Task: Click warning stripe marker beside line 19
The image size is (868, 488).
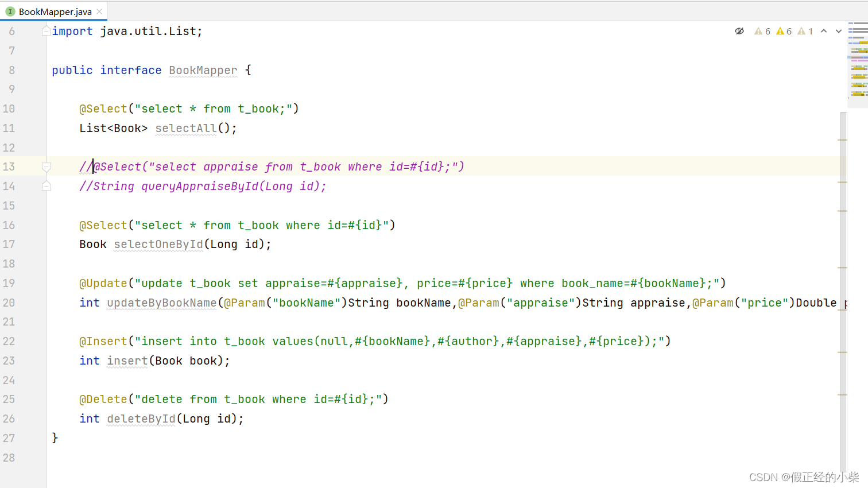Action: point(843,268)
